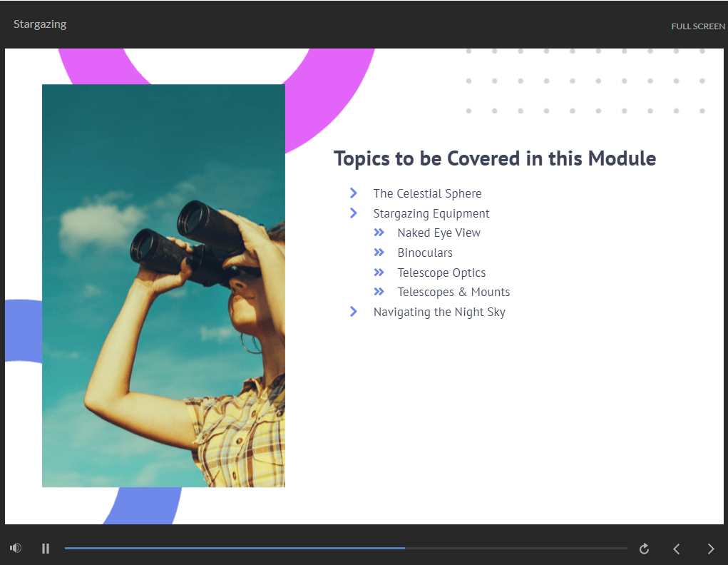Select Telescopes & Mounts subtopic
This screenshot has width=728, height=565.
point(453,292)
